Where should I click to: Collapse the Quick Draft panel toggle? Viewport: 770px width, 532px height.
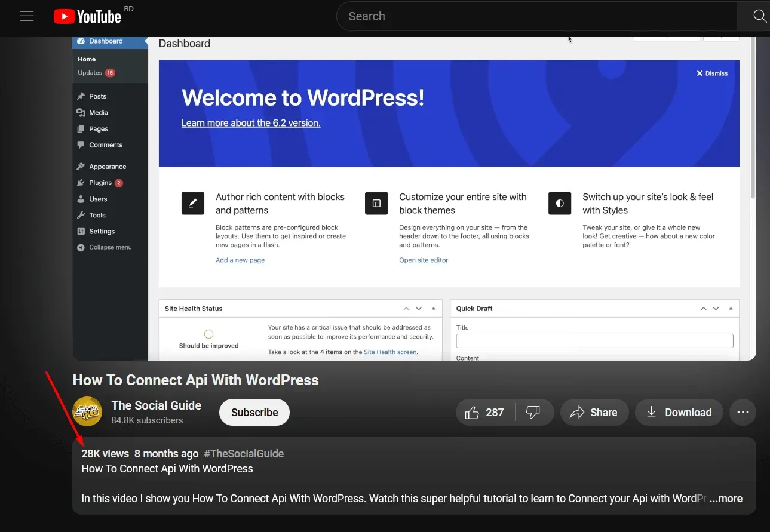pos(730,309)
